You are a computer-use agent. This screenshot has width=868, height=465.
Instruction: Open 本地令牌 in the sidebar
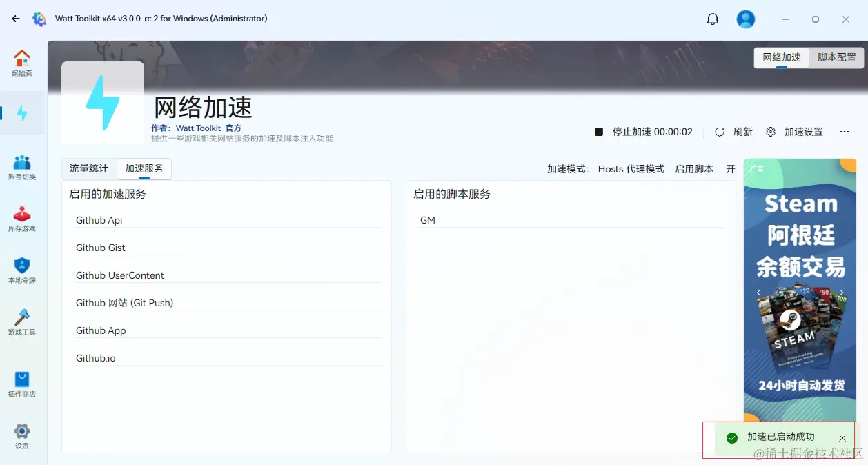[x=22, y=270]
